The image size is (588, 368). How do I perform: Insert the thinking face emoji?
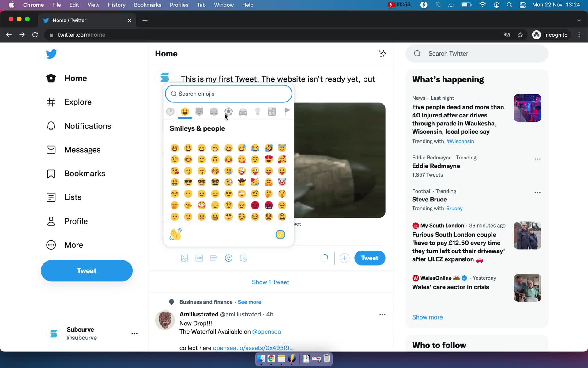(269, 194)
